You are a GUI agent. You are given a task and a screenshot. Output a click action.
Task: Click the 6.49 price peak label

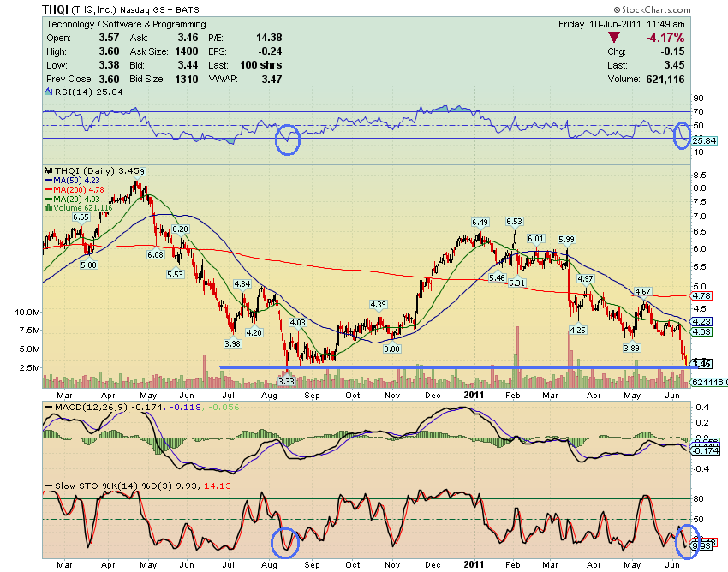click(x=480, y=223)
